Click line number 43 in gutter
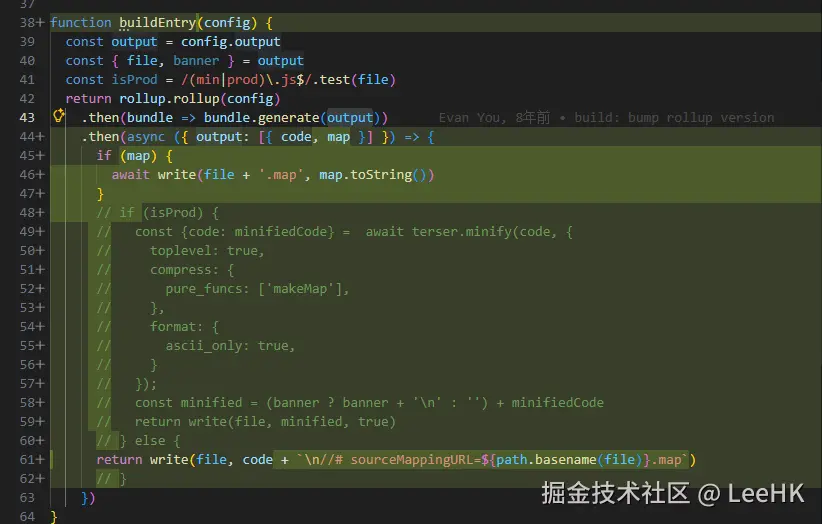The image size is (822, 524). point(27,118)
